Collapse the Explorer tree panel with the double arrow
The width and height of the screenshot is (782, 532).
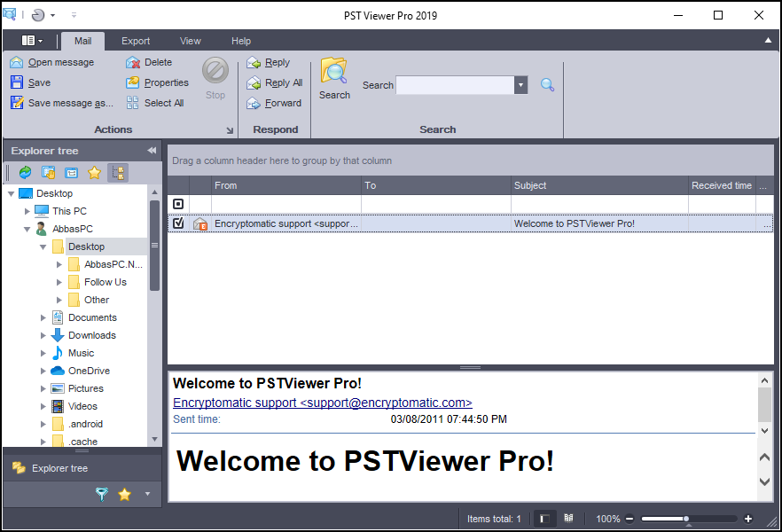pyautogui.click(x=152, y=151)
